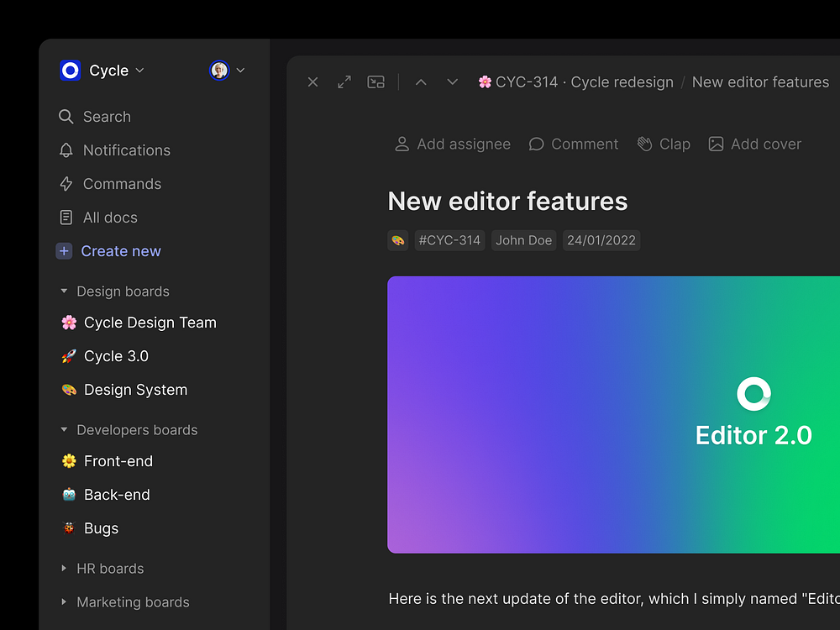Click the Clap hand icon

pyautogui.click(x=644, y=144)
